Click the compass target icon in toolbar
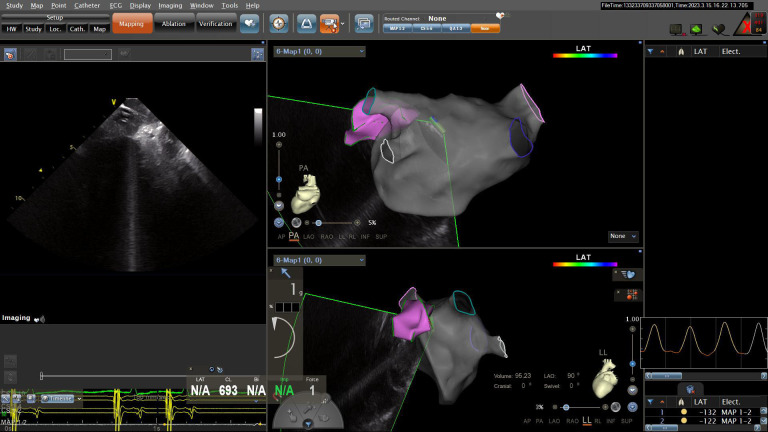This screenshot has height=432, width=768. click(x=279, y=24)
